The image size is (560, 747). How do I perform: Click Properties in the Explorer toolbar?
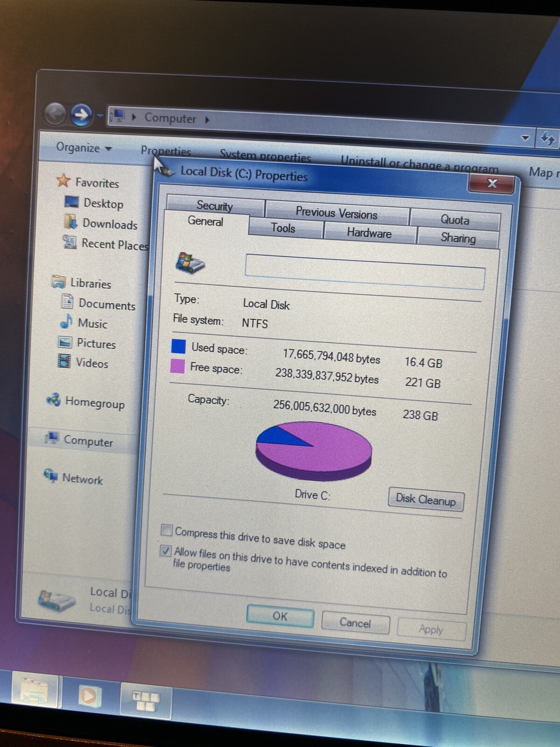pos(166,151)
